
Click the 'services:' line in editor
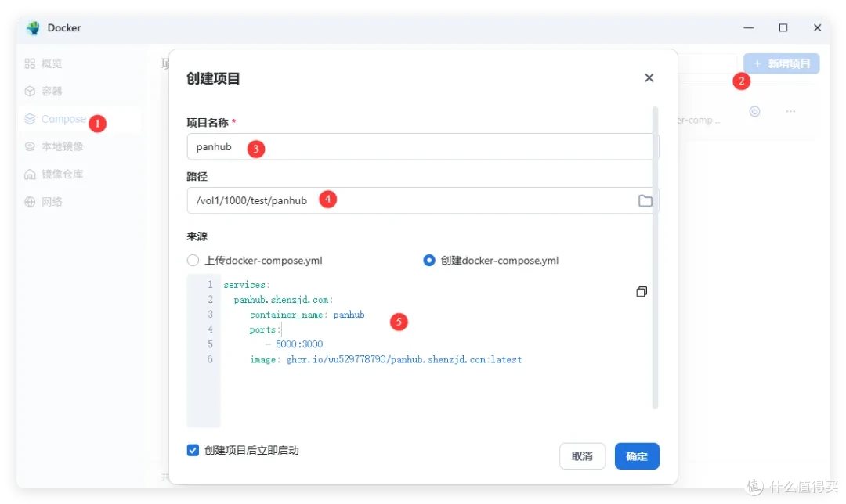247,285
